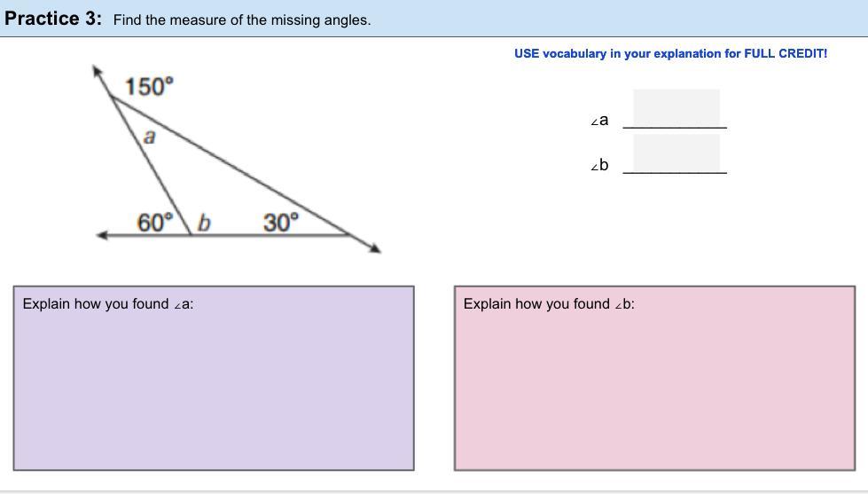Select the pink 'Explain how you found ∠b' box
The image size is (868, 494).
(x=654, y=390)
